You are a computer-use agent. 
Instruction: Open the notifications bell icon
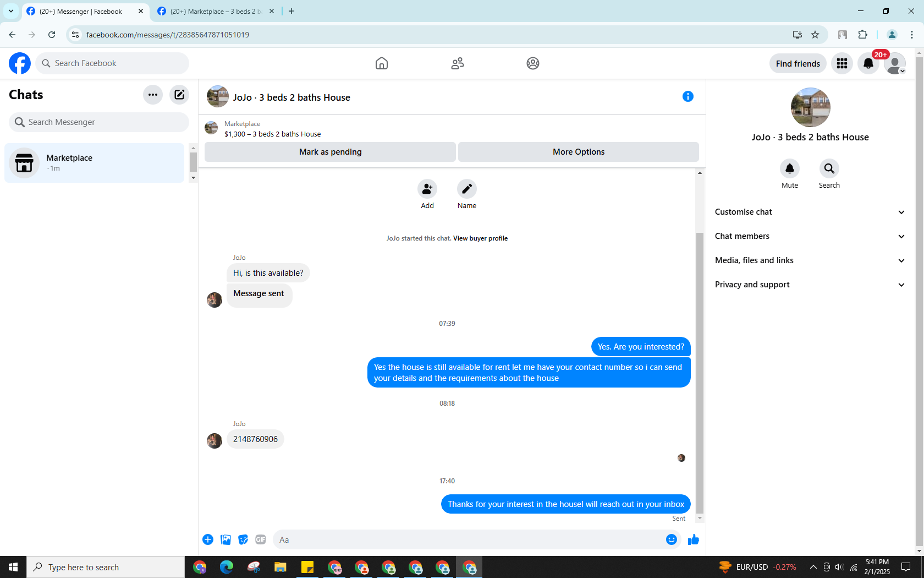[x=868, y=63]
